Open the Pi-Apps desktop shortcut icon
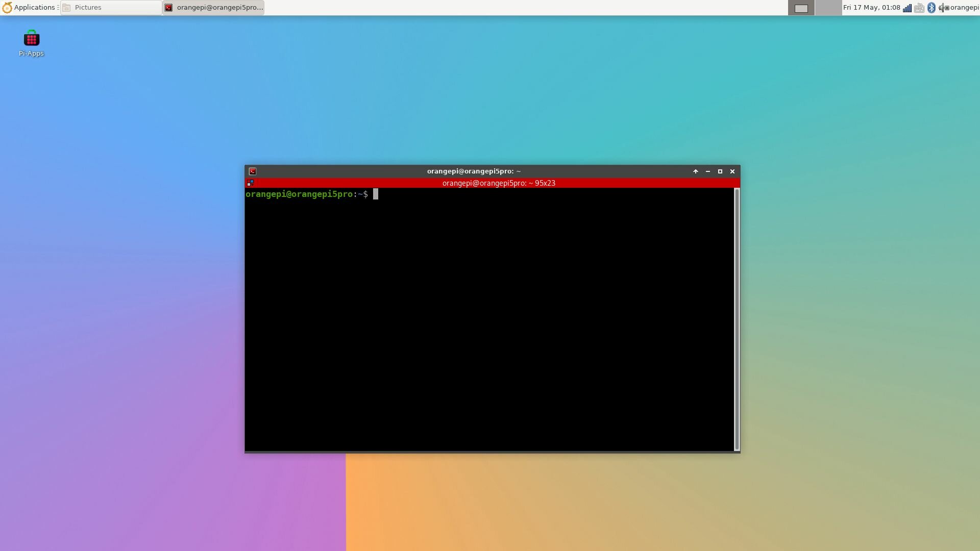The width and height of the screenshot is (980, 551). pos(31,43)
